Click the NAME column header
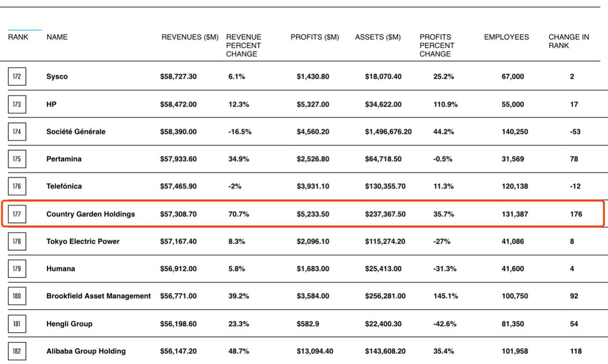Screen dimensions: 608x364 57,37
